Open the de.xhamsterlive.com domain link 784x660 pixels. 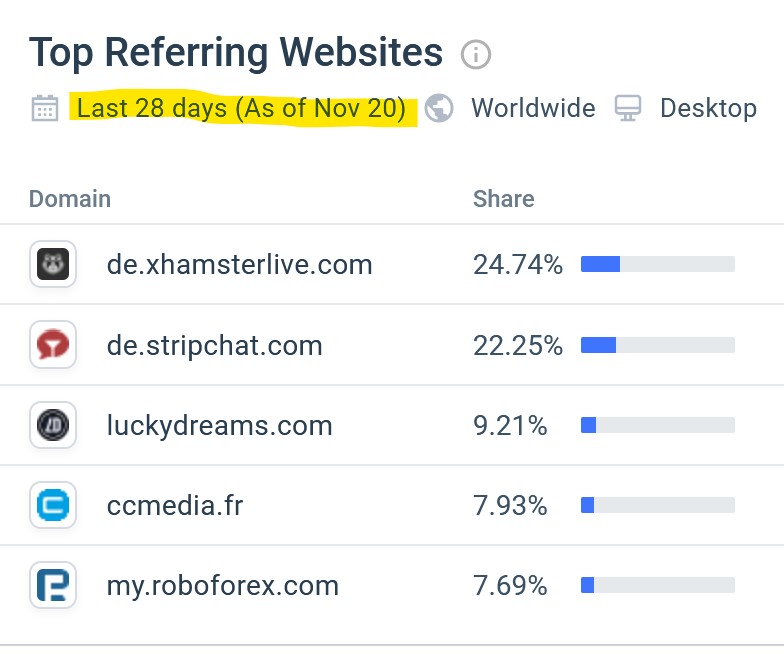point(240,264)
